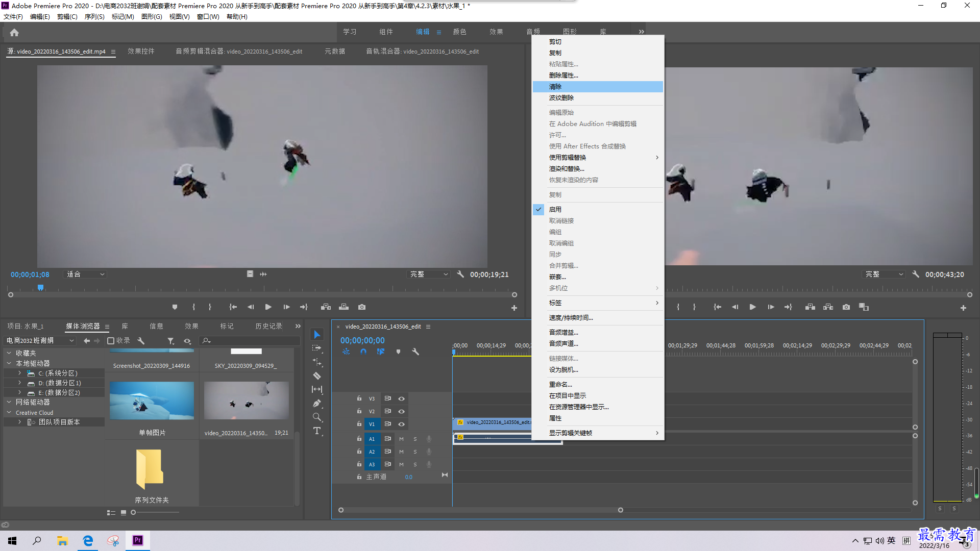
Task: Mute track A1
Action: pyautogui.click(x=401, y=439)
